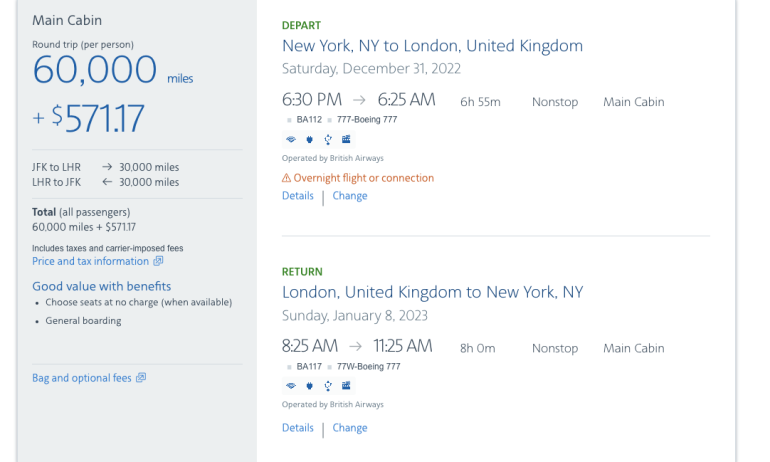
Task: Click the Wi-Fi icon on departing flight BA112
Action: pos(291,139)
